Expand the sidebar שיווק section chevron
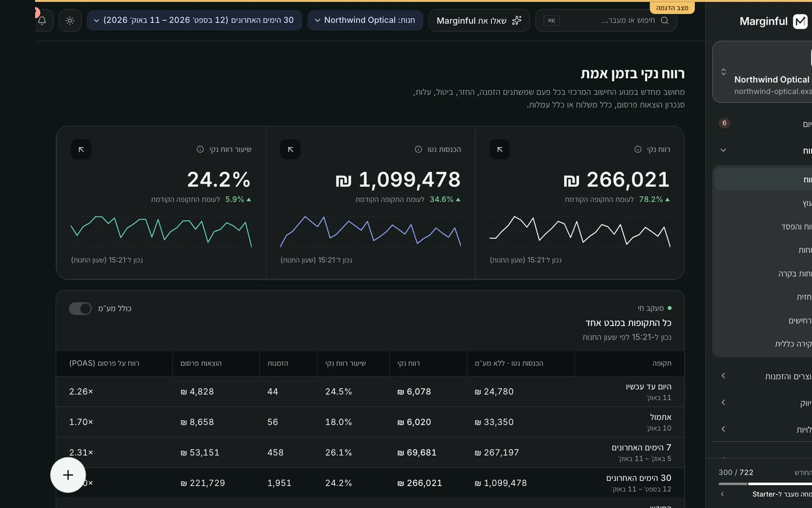This screenshot has height=508, width=812. [x=723, y=402]
